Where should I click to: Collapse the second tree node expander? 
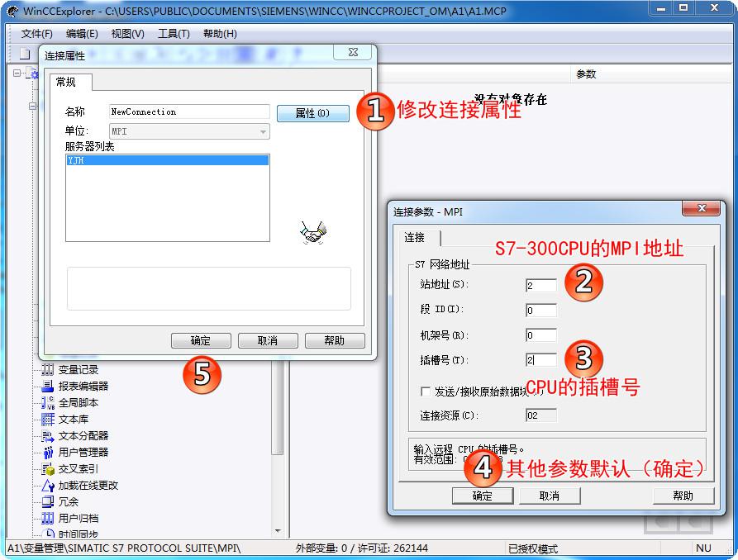pyautogui.click(x=32, y=106)
